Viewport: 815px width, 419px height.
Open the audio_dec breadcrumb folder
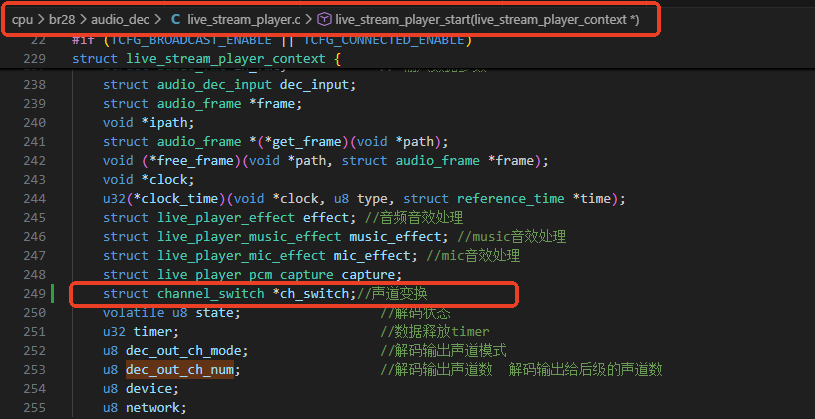point(120,20)
